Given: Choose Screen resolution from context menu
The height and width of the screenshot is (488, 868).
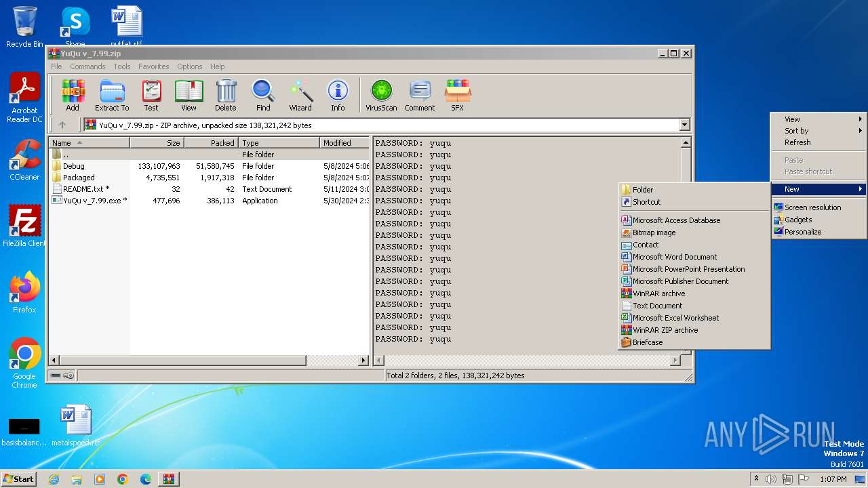Looking at the screenshot, I should (x=818, y=207).
